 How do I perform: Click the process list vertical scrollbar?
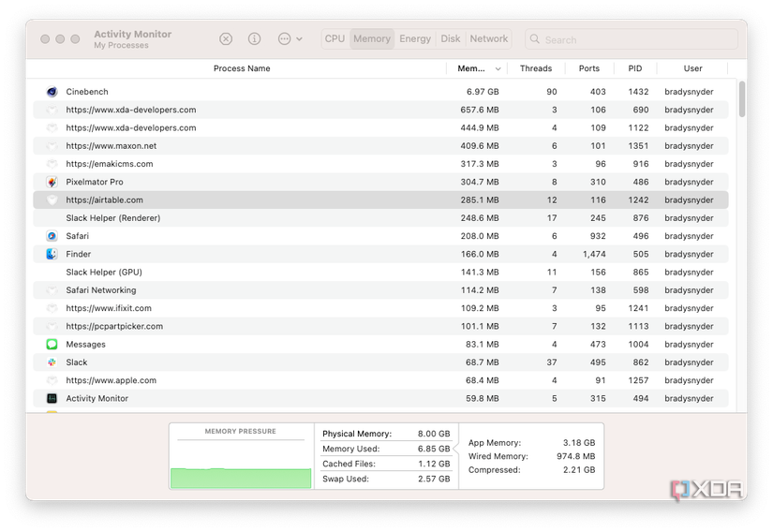(742, 99)
